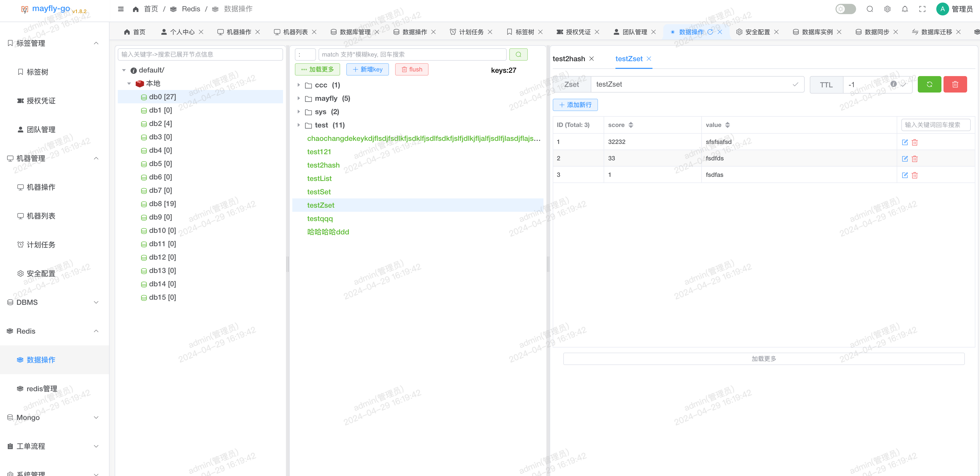This screenshot has height=476, width=980.
Task: Delete testZset key with red trash button
Action: pyautogui.click(x=955, y=84)
